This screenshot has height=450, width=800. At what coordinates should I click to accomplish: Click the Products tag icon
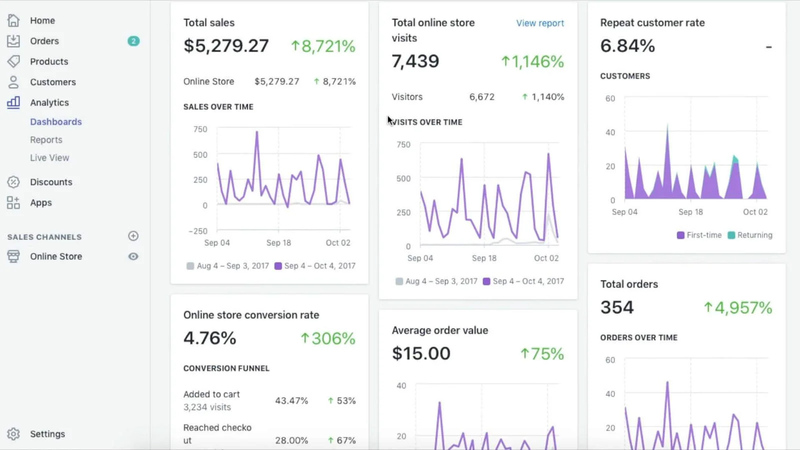tap(13, 61)
